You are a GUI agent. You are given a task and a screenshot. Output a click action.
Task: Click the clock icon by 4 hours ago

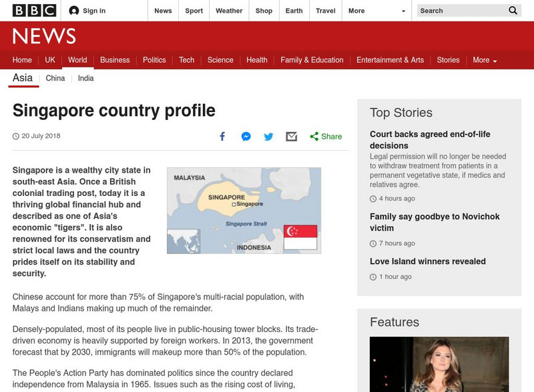click(x=373, y=199)
